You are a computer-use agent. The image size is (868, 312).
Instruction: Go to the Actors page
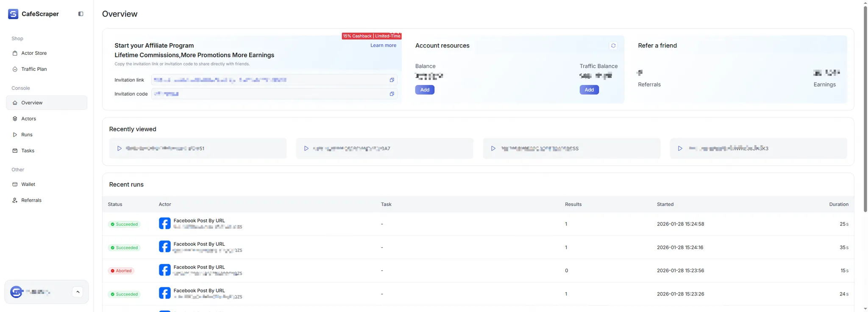[x=46, y=119]
